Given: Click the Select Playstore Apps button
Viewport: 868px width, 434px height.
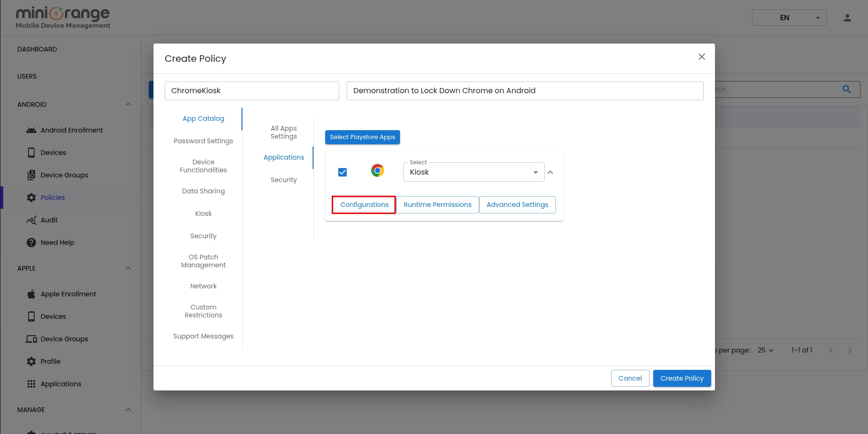Looking at the screenshot, I should [362, 137].
